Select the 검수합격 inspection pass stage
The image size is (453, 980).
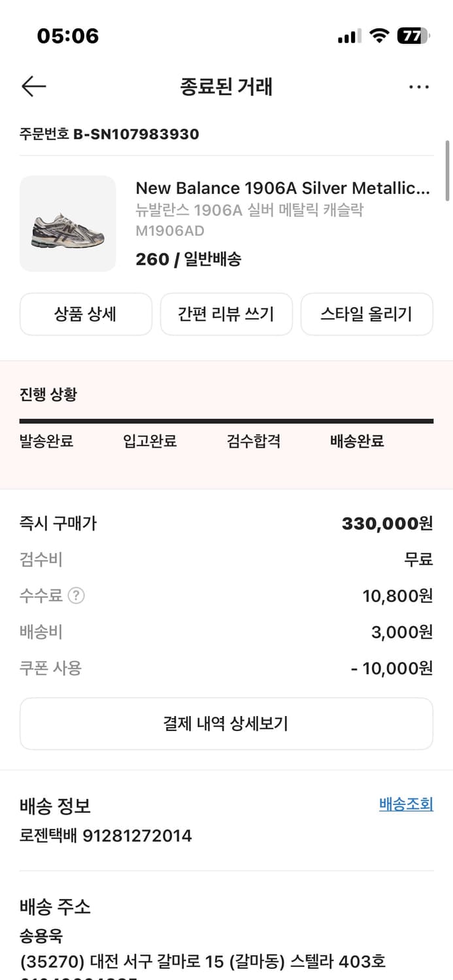pyautogui.click(x=254, y=441)
